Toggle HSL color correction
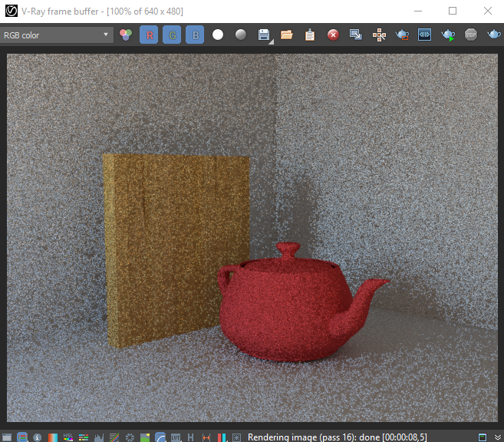The height and width of the screenshot is (442, 504). point(68,437)
